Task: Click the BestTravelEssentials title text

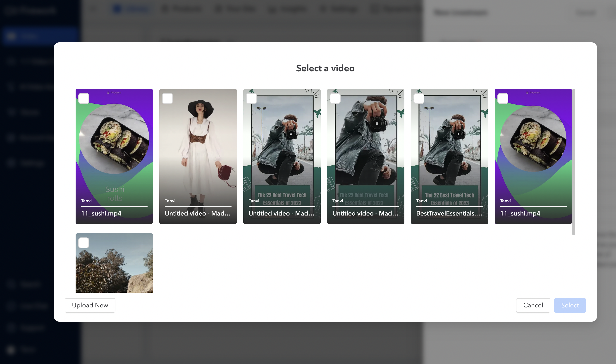Action: pos(449,213)
